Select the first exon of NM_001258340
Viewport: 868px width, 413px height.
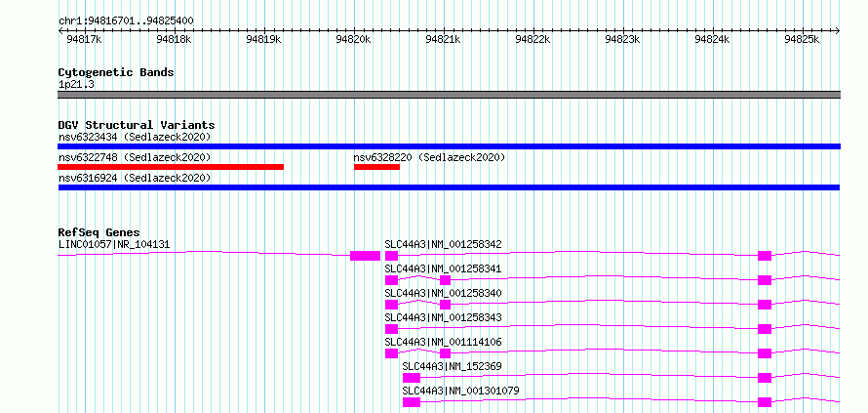391,305
